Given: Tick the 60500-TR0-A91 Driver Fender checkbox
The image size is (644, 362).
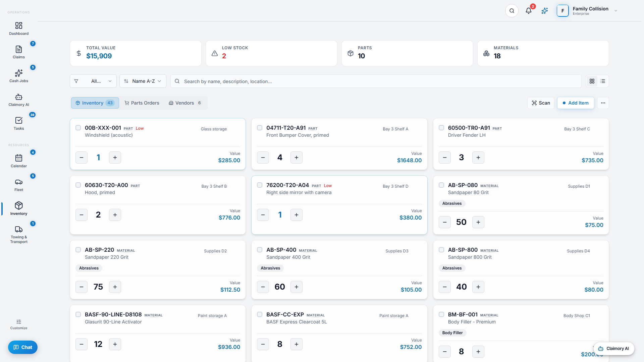Looking at the screenshot, I should pyautogui.click(x=441, y=128).
